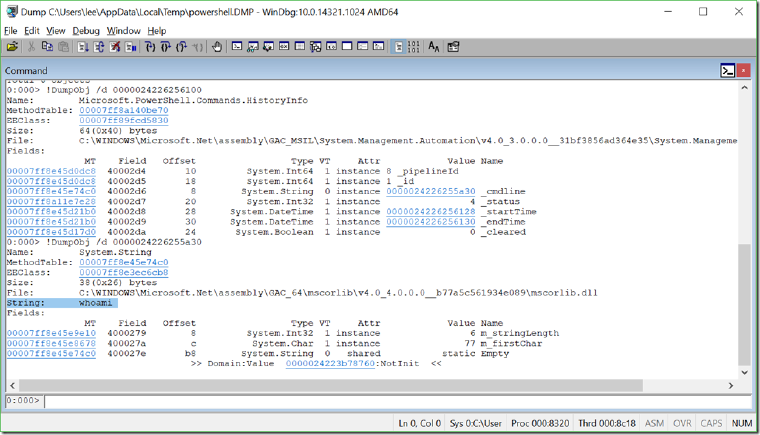The image size is (760, 435).
Task: Open the Call Stack window icon
Action: click(316, 47)
